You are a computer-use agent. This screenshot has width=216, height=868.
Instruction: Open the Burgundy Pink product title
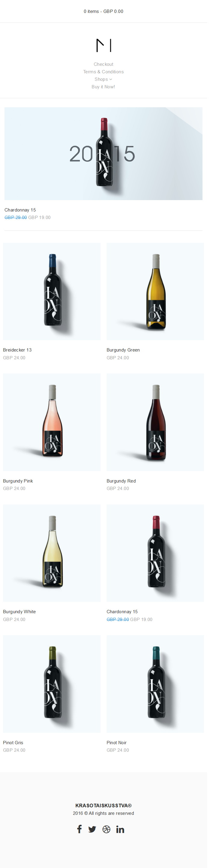(18, 481)
